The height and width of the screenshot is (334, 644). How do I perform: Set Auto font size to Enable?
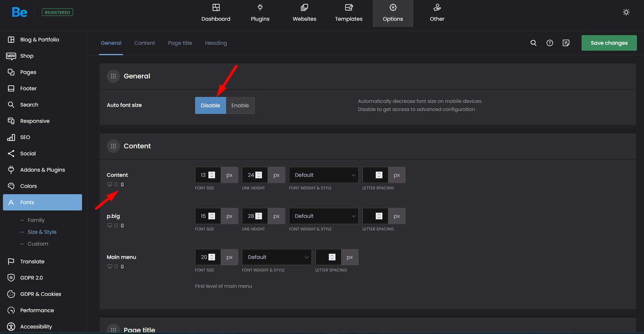(x=240, y=105)
